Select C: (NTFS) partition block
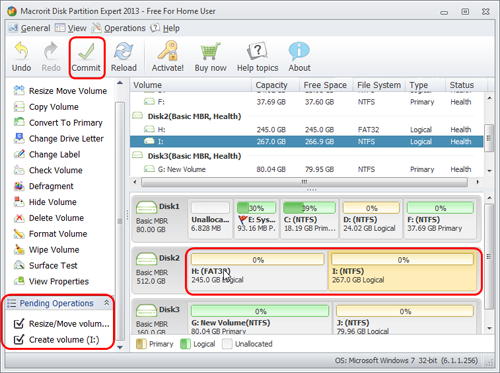500x373 pixels. [309, 219]
